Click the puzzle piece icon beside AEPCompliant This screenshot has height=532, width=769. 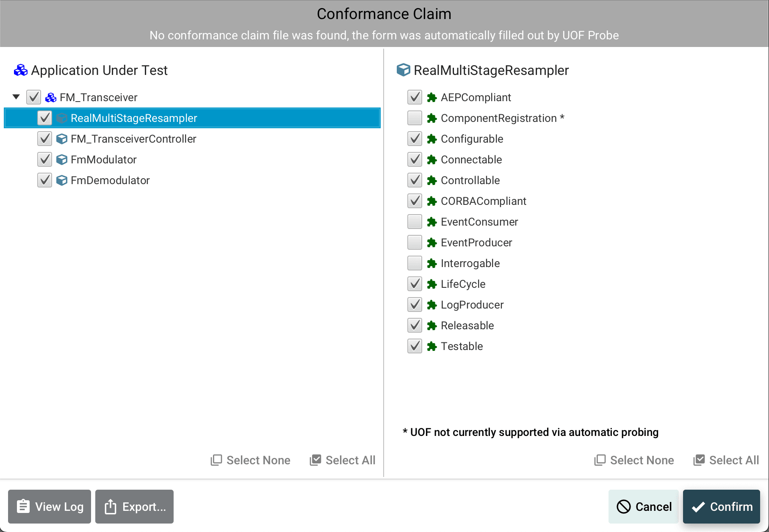[x=432, y=97]
